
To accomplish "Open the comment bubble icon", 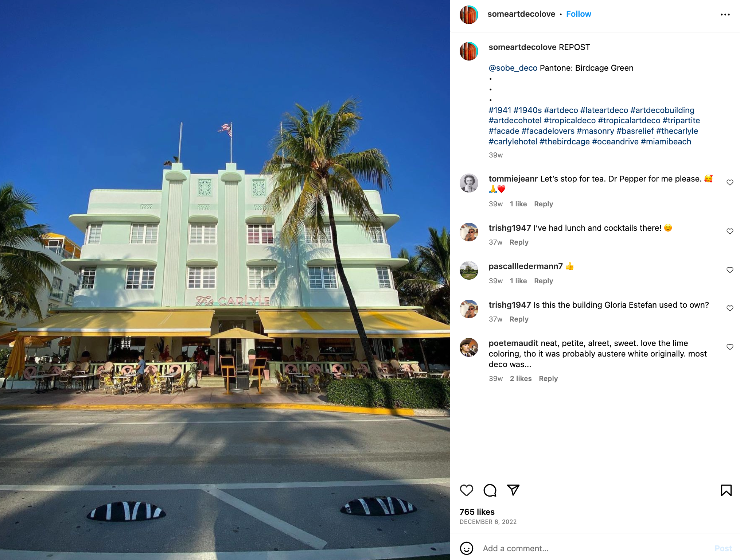I will coord(490,490).
